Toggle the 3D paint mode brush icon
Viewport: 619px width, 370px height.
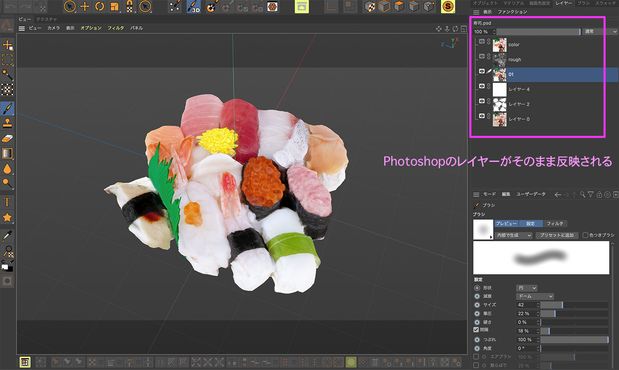click(194, 6)
